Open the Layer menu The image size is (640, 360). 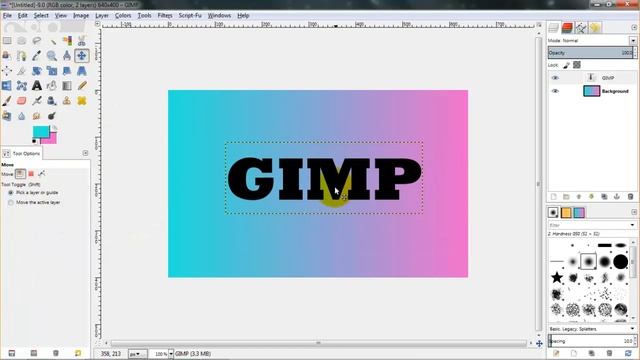[102, 16]
